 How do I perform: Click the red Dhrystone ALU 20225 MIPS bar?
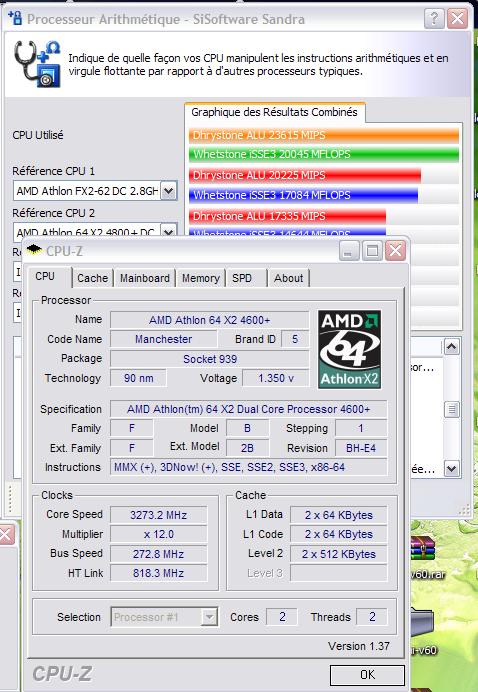305,175
